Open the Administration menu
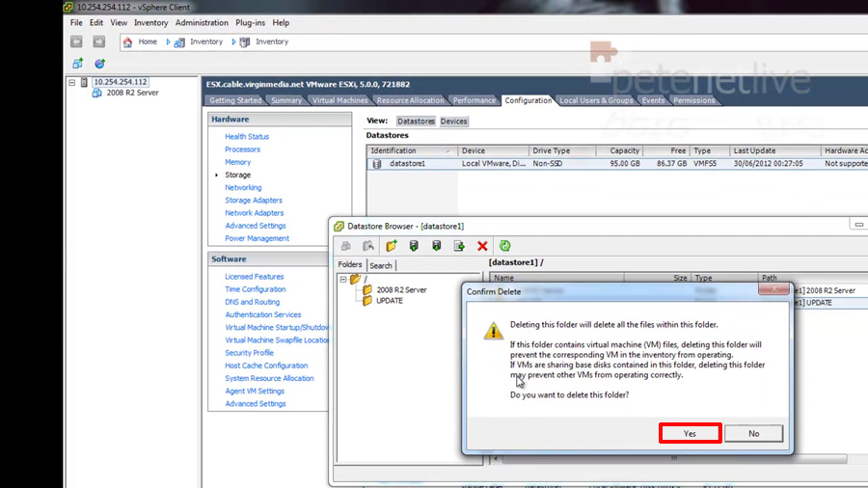 [x=202, y=23]
